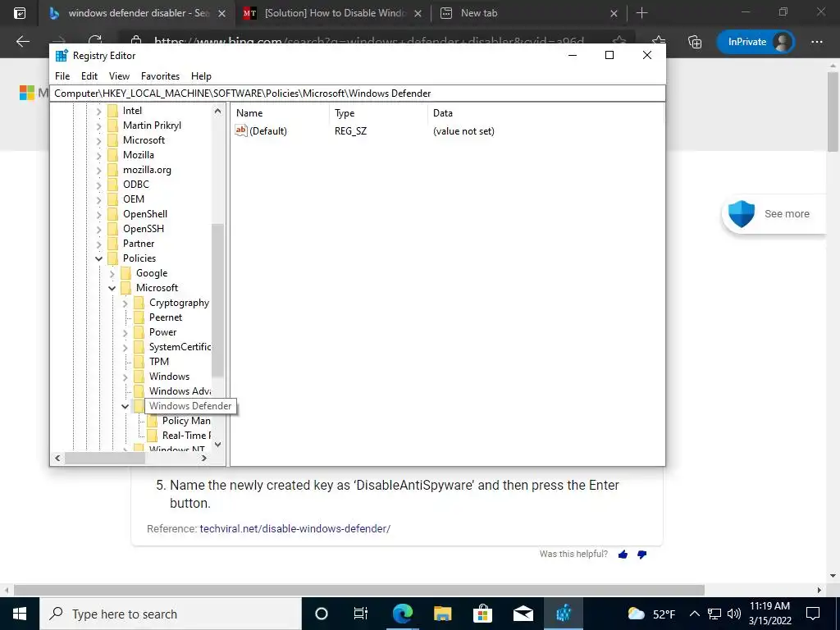
Task: Expand the Google policies key
Action: click(112, 274)
